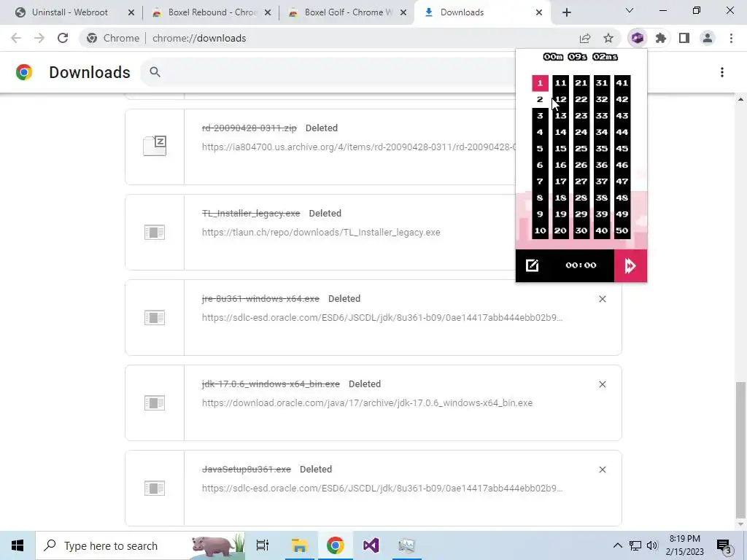Close the Boxel Golf tab

pyautogui.click(x=403, y=12)
